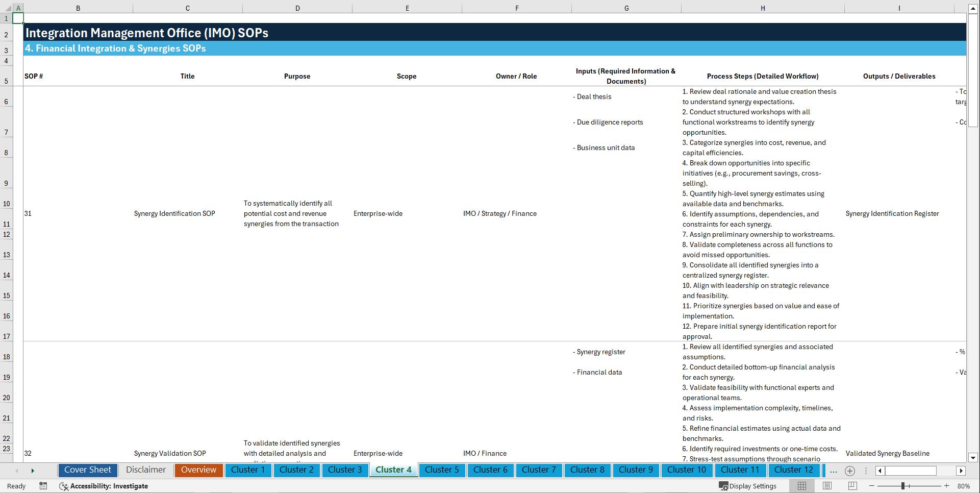
Task: Open hidden sheet list via ellipsis
Action: [x=834, y=471]
